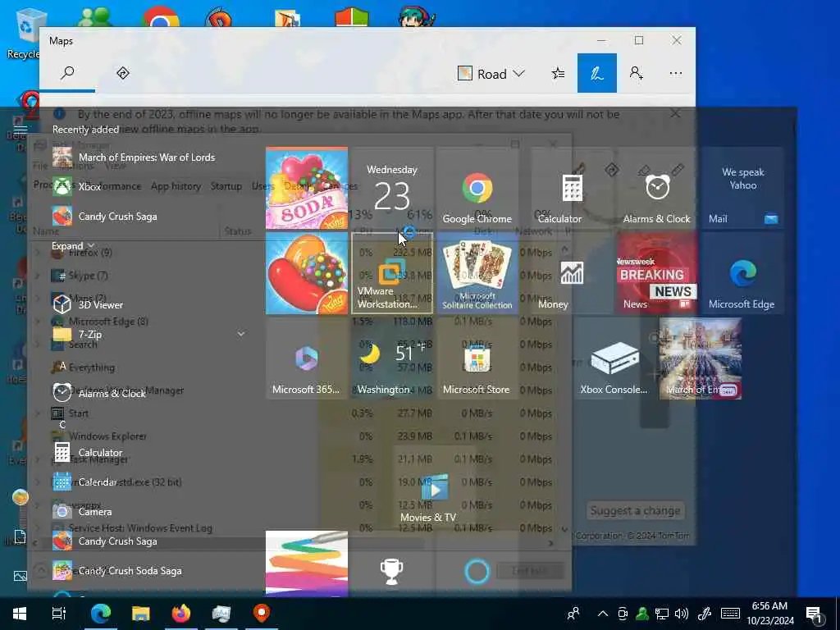Open the volume speaker tray icon
Screen dimensions: 840x630
click(x=682, y=614)
